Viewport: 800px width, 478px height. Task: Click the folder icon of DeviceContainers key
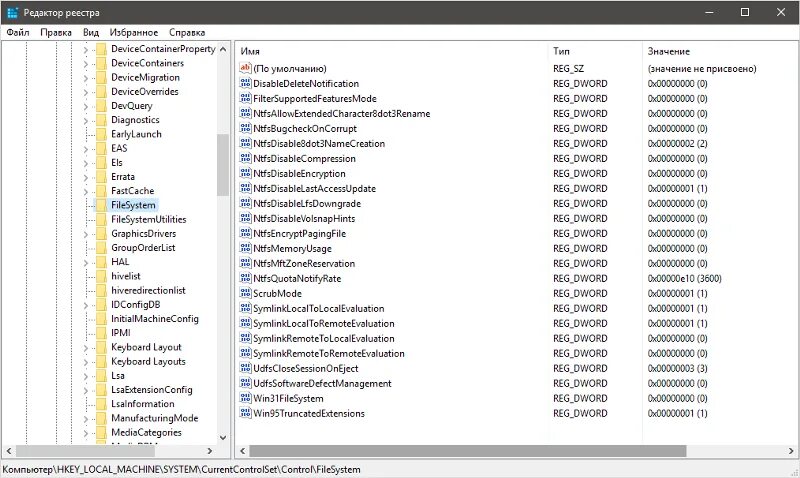click(x=102, y=63)
